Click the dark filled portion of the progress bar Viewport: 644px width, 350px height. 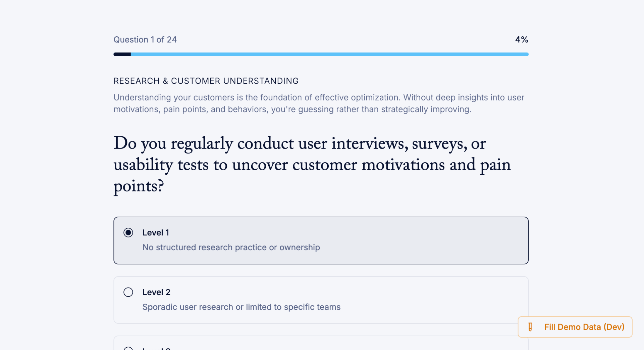(x=122, y=54)
